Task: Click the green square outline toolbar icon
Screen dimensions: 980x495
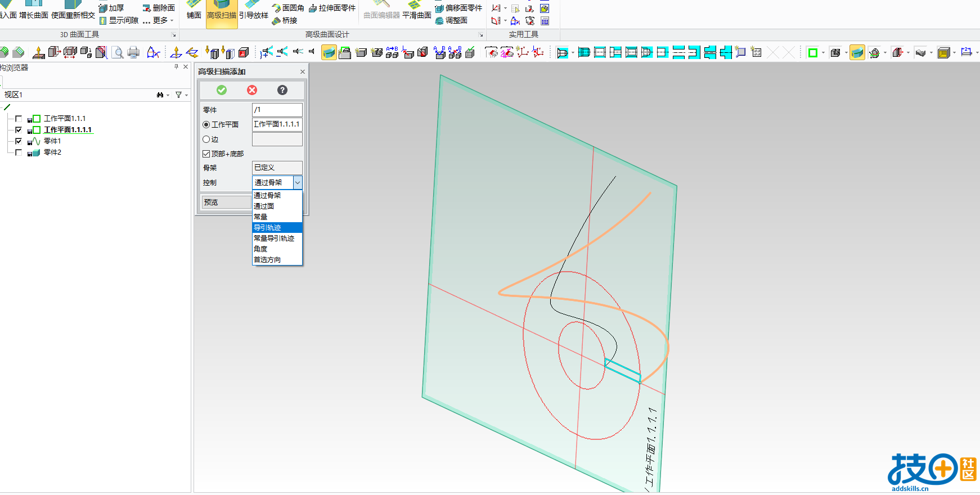Action: coord(812,53)
